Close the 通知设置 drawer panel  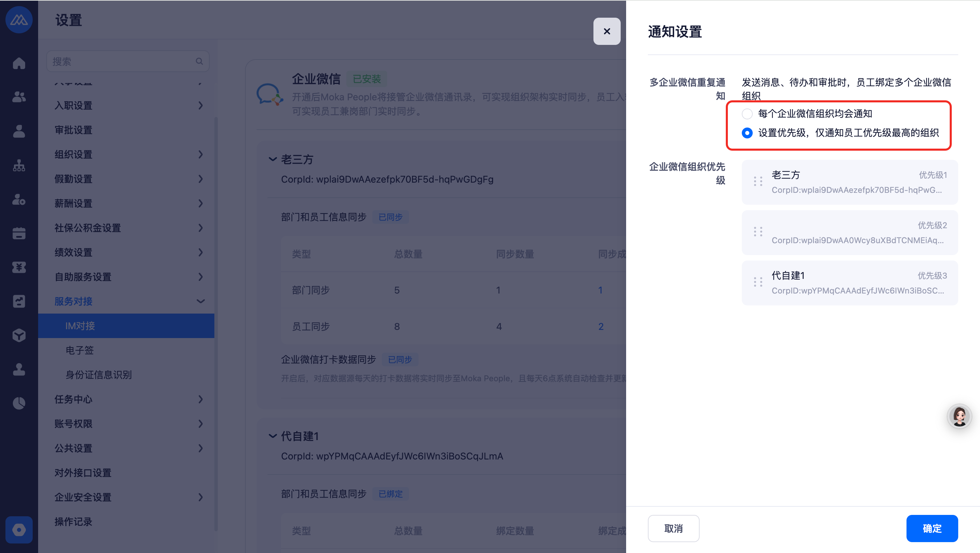pyautogui.click(x=606, y=31)
